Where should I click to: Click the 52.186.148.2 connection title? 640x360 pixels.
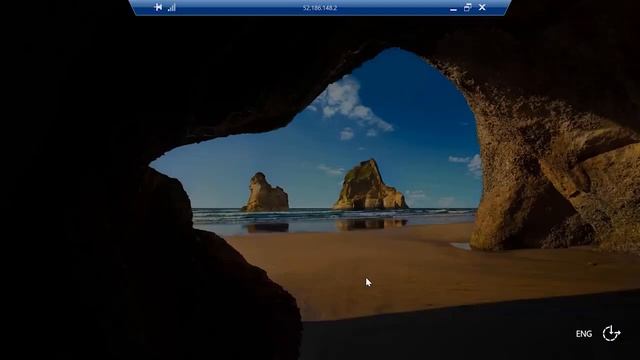tap(320, 8)
